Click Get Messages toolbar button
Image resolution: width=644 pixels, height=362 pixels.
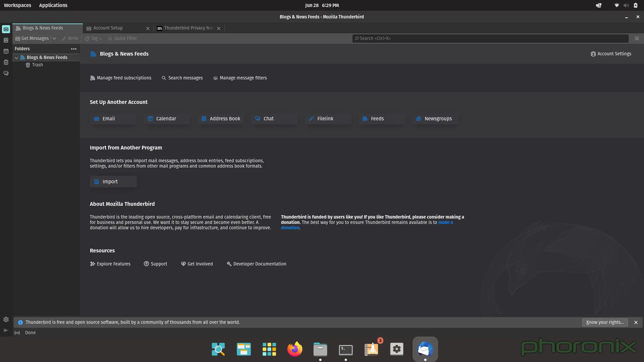[x=32, y=39]
